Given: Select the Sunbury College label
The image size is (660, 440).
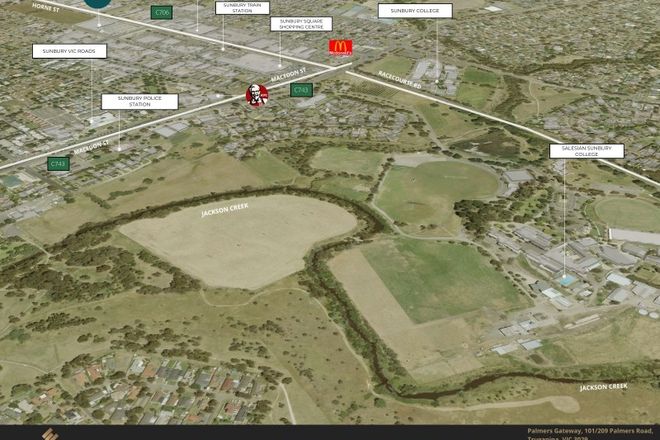Looking at the screenshot, I should 414,11.
